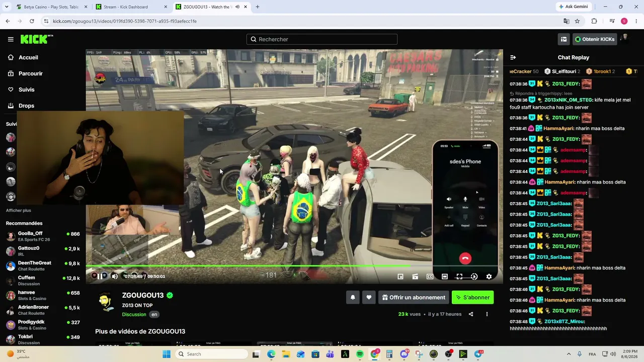Click the Ask Gemini button
The height and width of the screenshot is (362, 644).
tap(573, 7)
